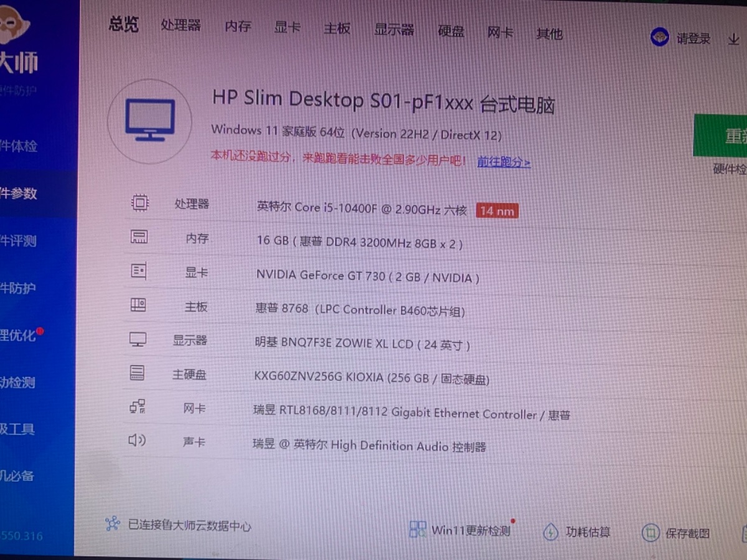
Task: Click the HP Slim Desktop S01-pF1xxx title
Action: [x=383, y=101]
